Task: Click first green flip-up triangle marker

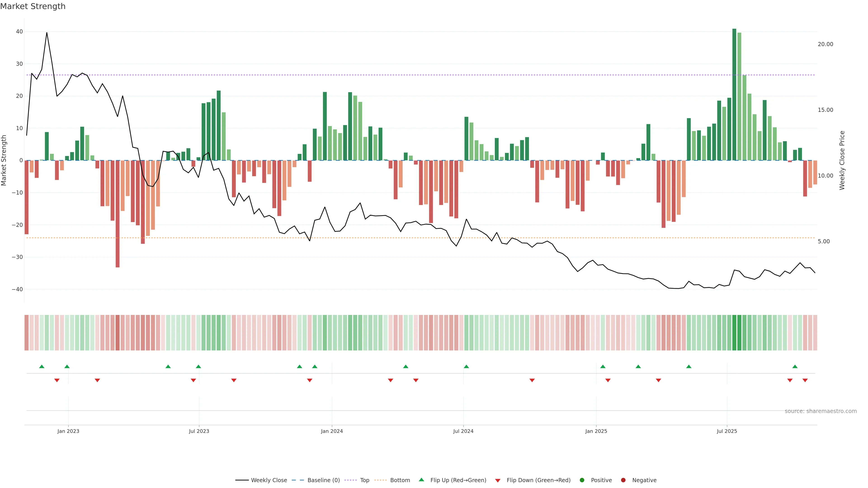Action: (x=42, y=366)
